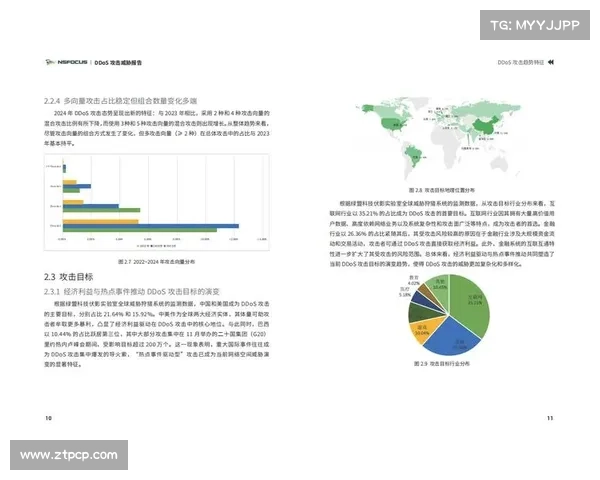
Task: Click the blue bar in the second-from-bottom group
Action: click(91, 206)
